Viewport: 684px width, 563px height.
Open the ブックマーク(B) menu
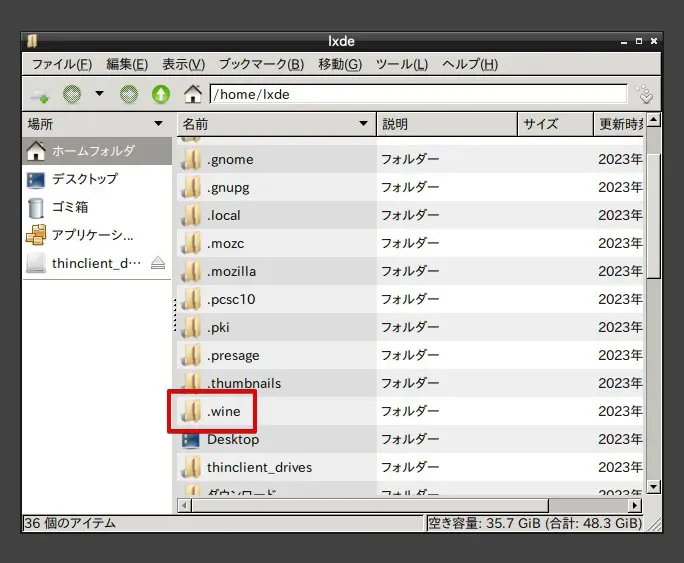pos(261,64)
